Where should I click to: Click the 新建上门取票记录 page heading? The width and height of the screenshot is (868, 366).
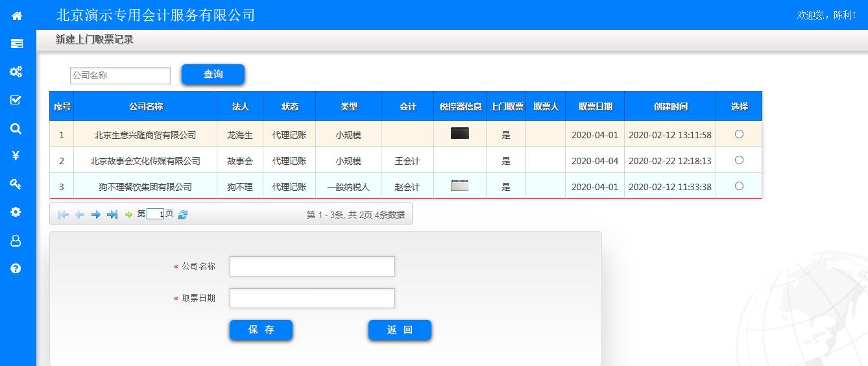pyautogui.click(x=95, y=40)
